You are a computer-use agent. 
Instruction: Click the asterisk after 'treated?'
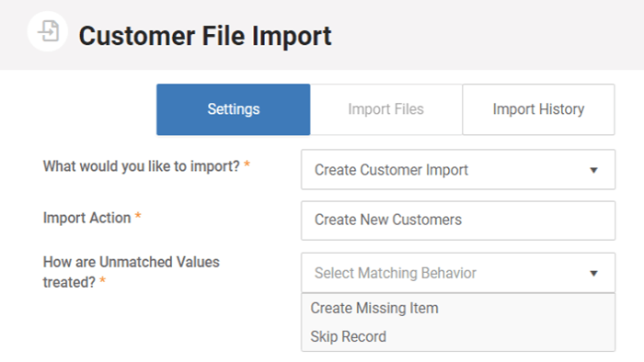[x=103, y=280]
